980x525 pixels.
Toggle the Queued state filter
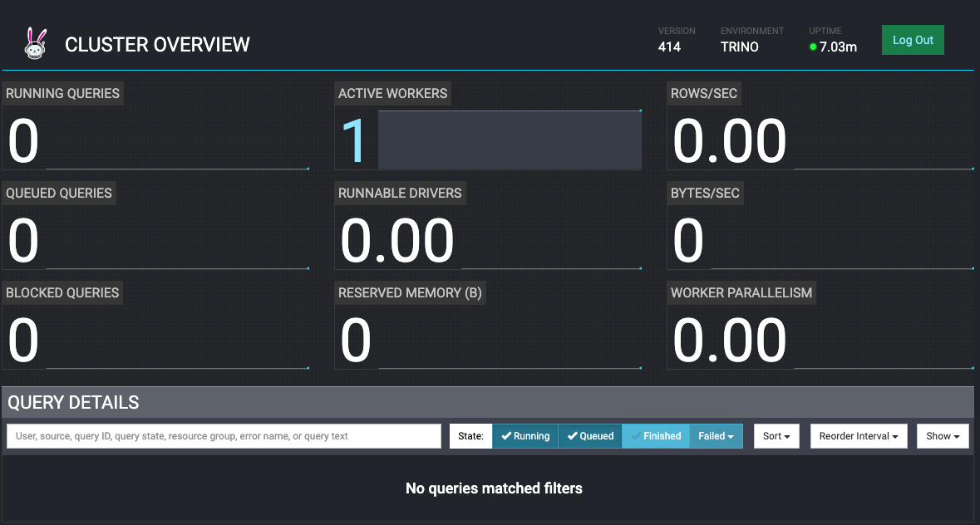[x=590, y=436]
